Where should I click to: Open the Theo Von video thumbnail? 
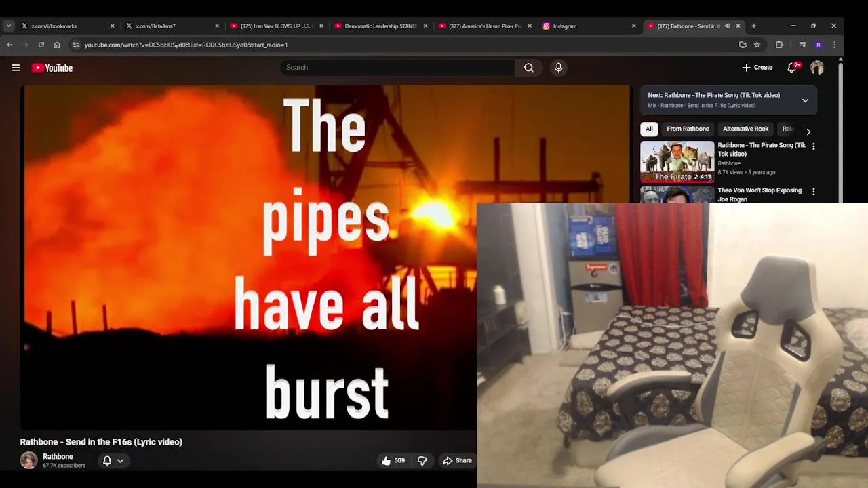677,195
